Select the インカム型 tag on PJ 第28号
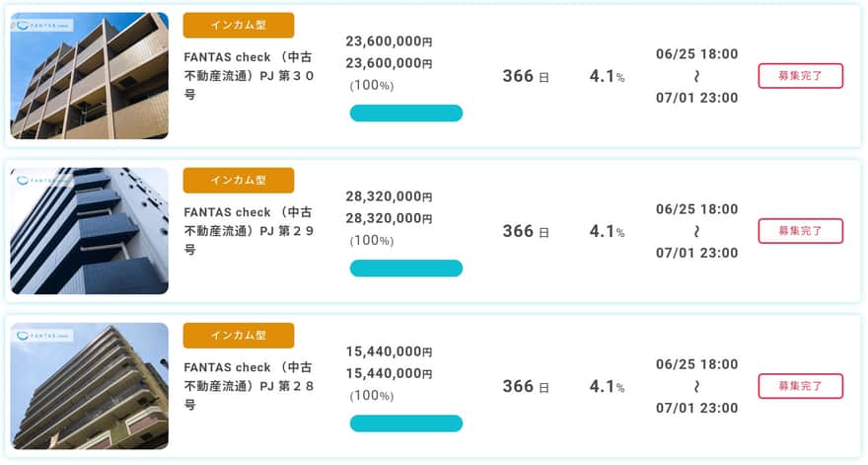 [239, 336]
